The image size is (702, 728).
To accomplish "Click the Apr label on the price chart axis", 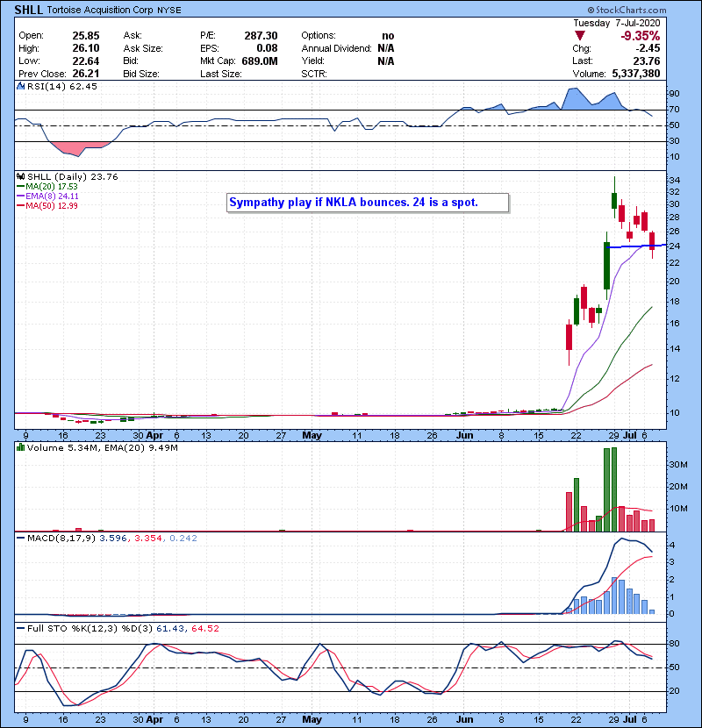I will [154, 436].
